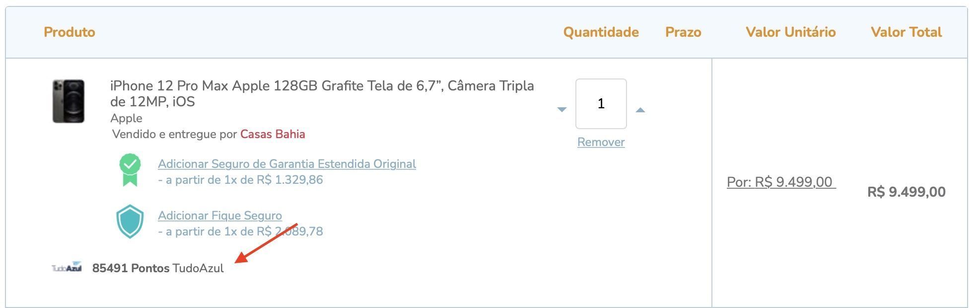Click the Quantidade column header
980x308 pixels.
click(x=601, y=32)
